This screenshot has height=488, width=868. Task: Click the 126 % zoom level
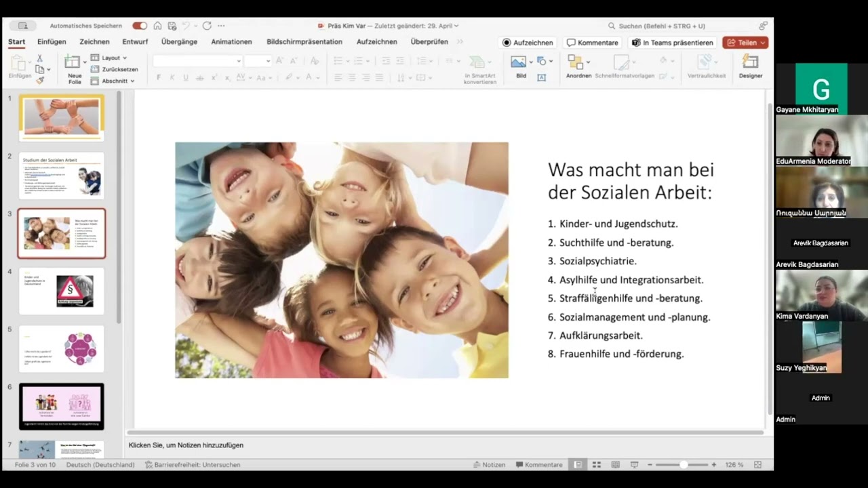pos(734,464)
